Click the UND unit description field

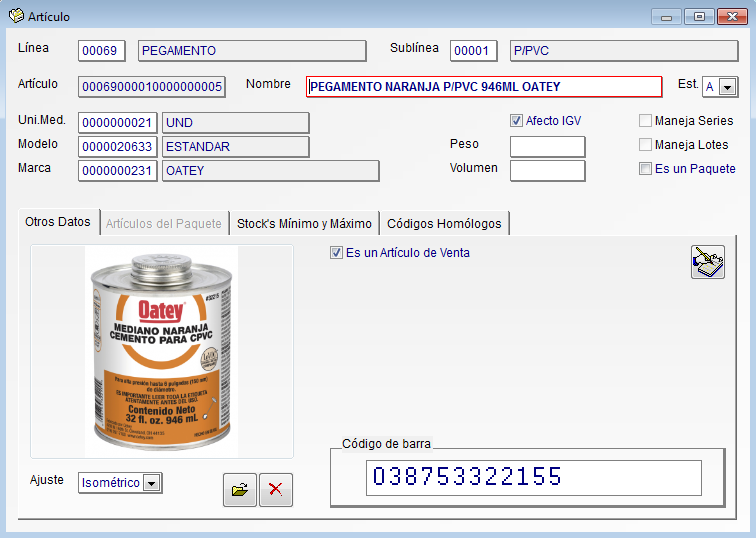click(x=236, y=122)
